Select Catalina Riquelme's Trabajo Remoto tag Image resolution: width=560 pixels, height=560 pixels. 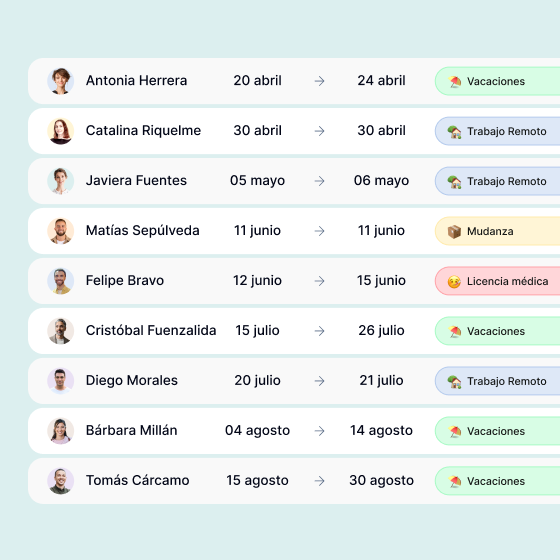[498, 131]
